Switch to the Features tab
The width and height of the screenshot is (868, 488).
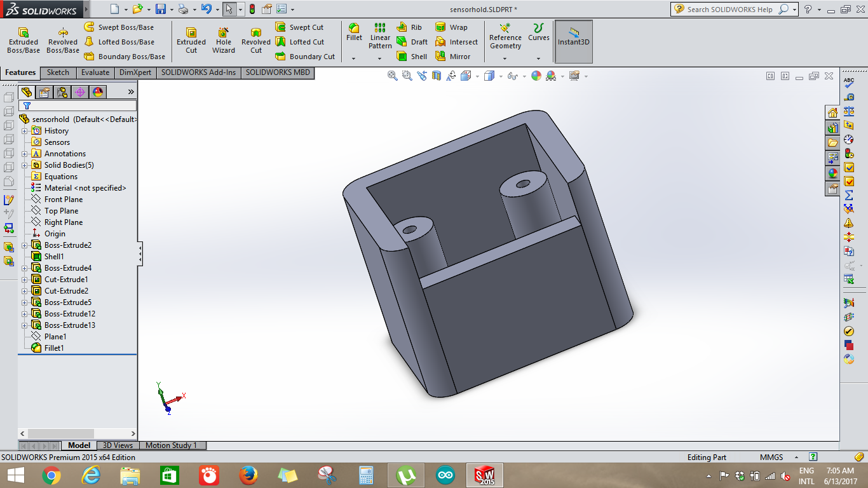[x=20, y=72]
